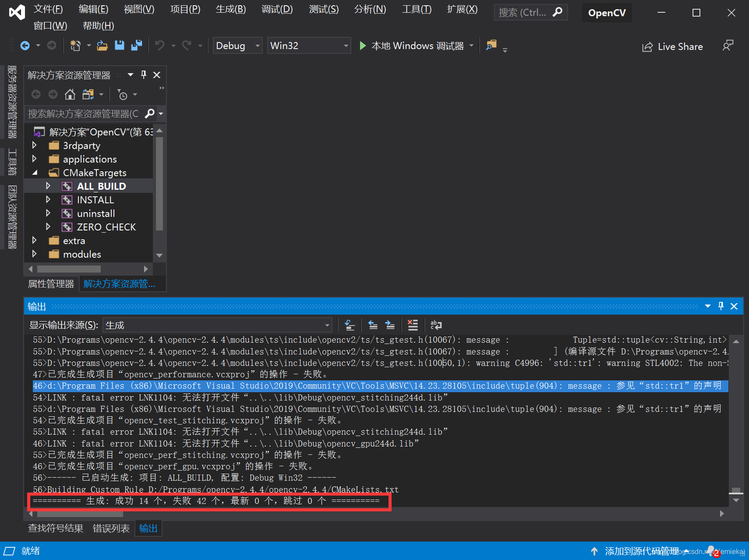Start the 本地 Windows 调试器
Screen dimensions: 749x560
(x=412, y=46)
